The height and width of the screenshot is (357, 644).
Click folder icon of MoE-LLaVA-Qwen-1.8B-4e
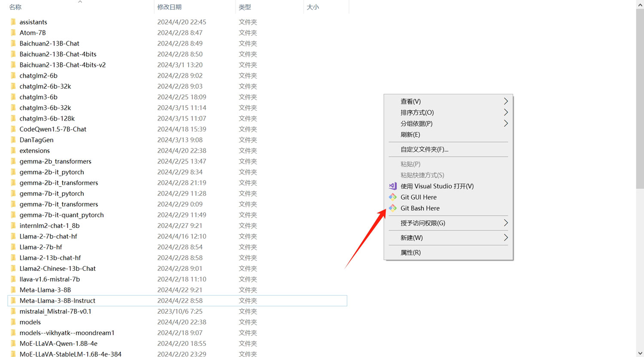[13, 344]
